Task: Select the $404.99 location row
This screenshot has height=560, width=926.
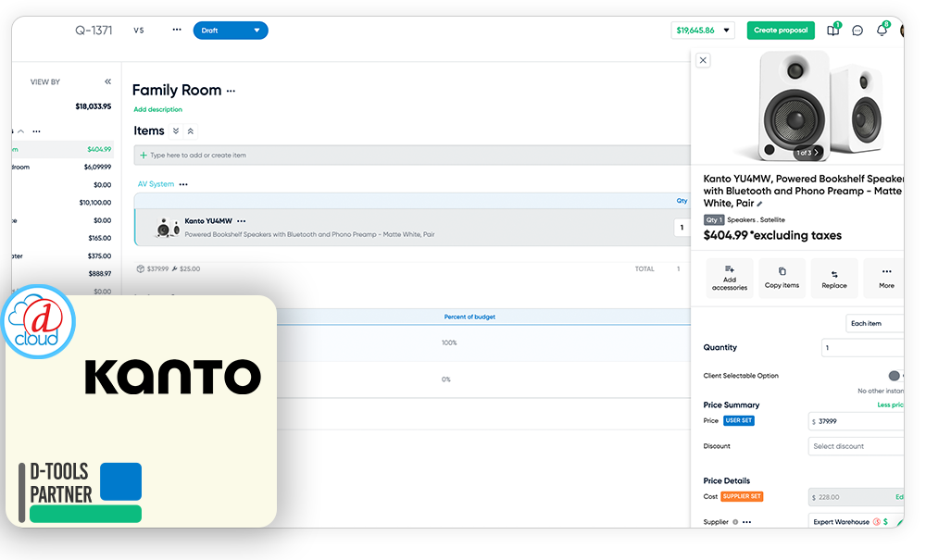Action: 62,149
